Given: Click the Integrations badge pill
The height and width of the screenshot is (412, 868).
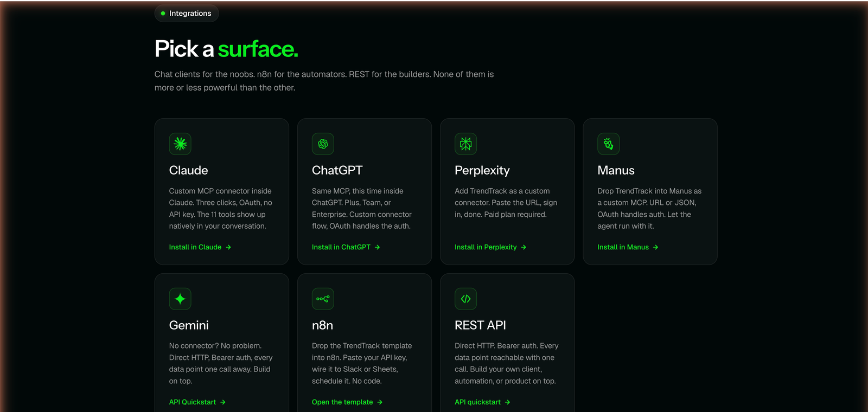Looking at the screenshot, I should (x=187, y=14).
